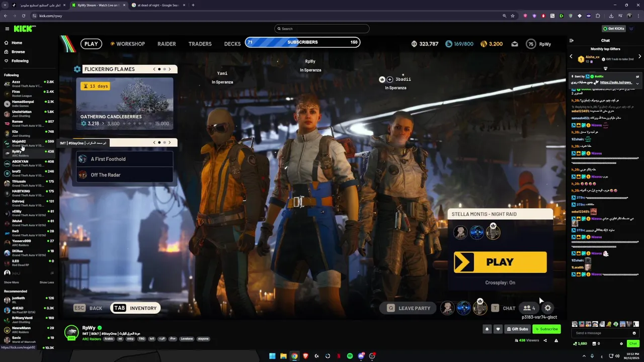The height and width of the screenshot is (362, 644).
Task: Open recommended channel justketh
Action: pos(30,300)
